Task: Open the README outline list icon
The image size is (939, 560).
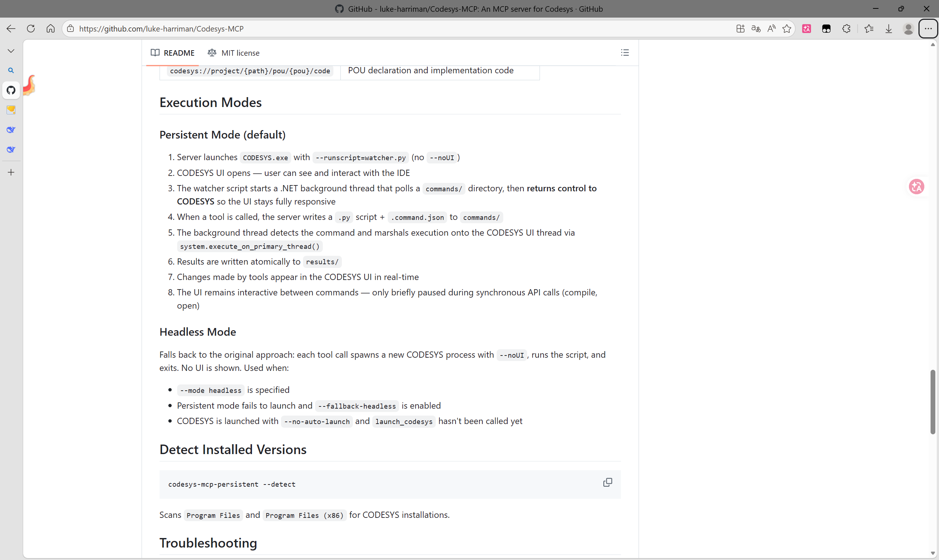Action: [x=625, y=53]
